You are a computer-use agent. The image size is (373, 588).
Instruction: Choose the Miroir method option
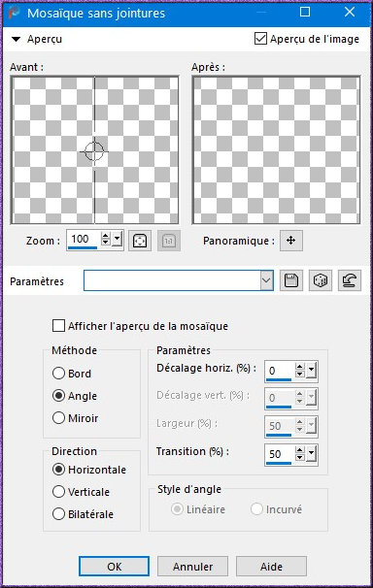[x=58, y=418]
